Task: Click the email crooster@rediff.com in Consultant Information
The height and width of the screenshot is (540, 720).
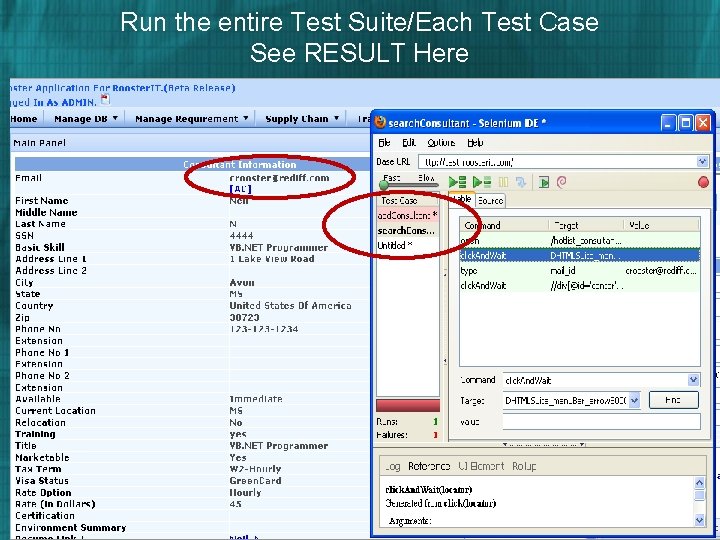Action: (x=279, y=178)
